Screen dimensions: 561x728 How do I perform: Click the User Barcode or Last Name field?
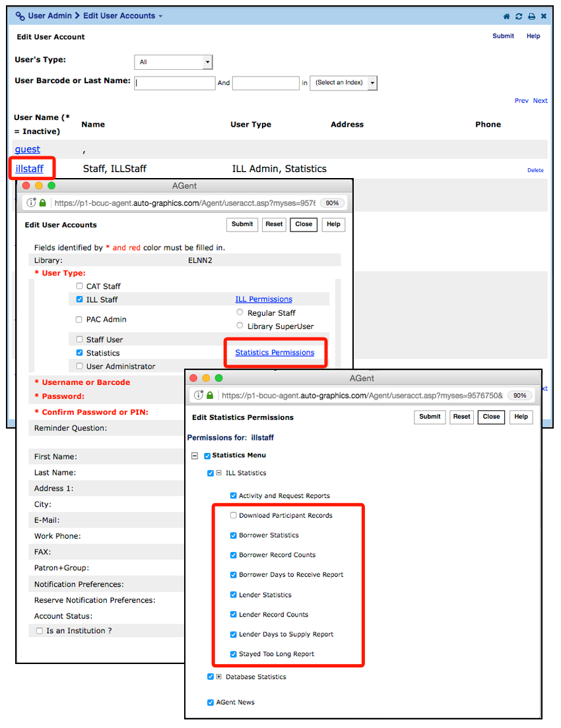(x=175, y=83)
